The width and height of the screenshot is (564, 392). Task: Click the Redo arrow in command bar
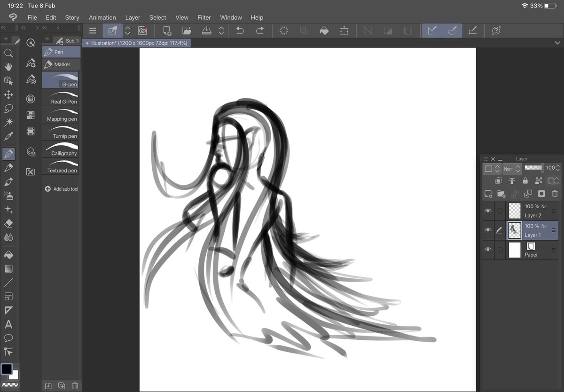point(260,31)
